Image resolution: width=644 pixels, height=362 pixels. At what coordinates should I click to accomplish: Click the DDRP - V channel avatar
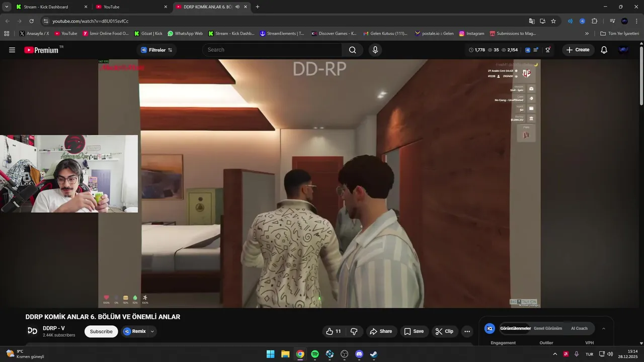pyautogui.click(x=32, y=331)
